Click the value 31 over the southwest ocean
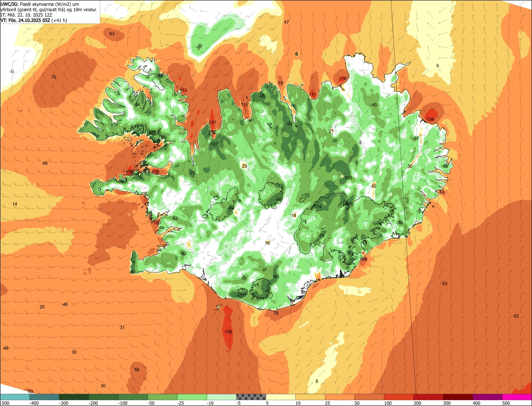Viewport: 532px width, 406px height. click(x=122, y=328)
